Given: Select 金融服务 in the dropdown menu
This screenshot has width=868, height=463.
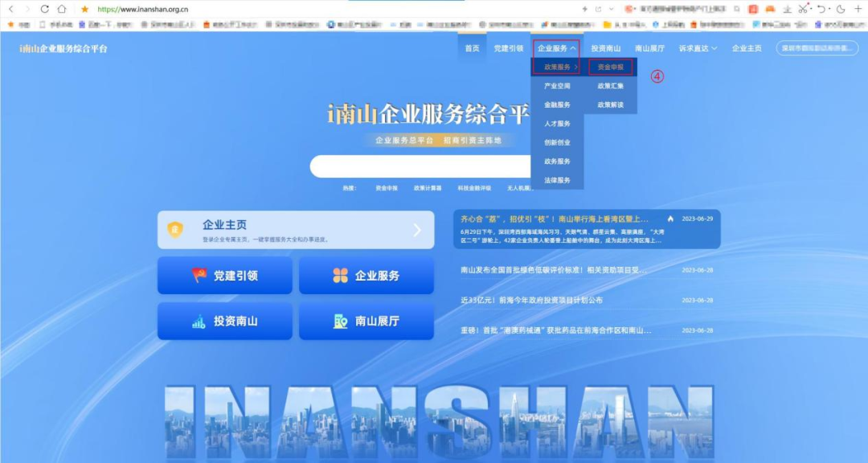Looking at the screenshot, I should 557,104.
